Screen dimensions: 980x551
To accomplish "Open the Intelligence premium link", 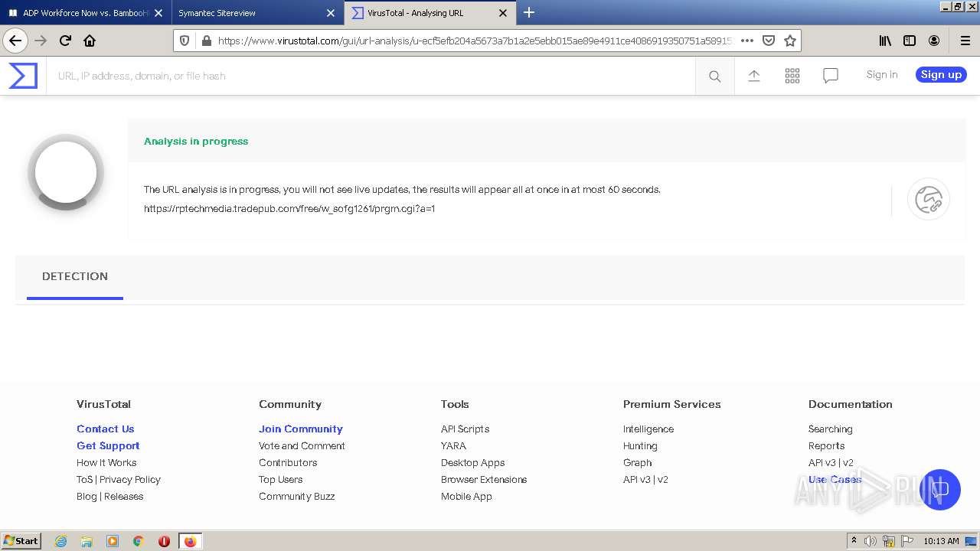I will click(648, 429).
